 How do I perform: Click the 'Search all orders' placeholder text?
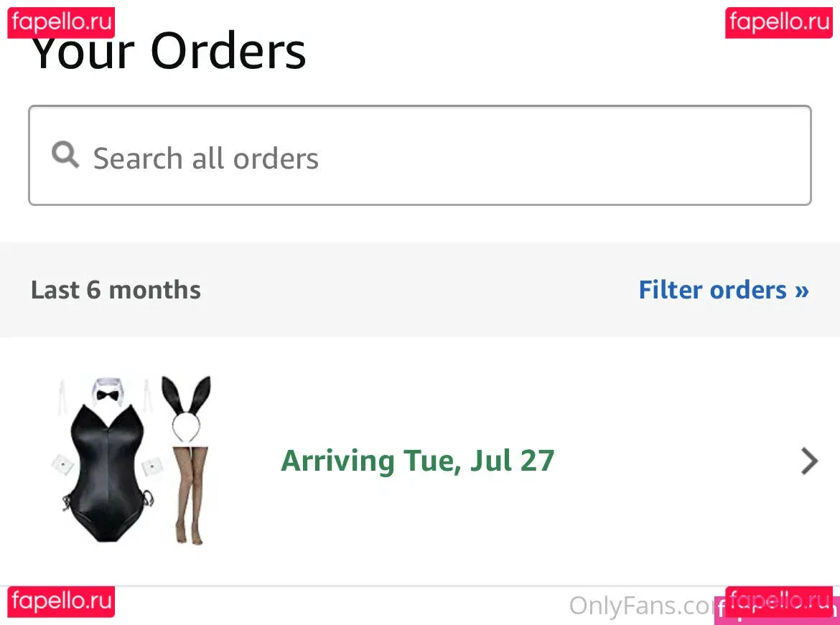pyautogui.click(x=206, y=159)
